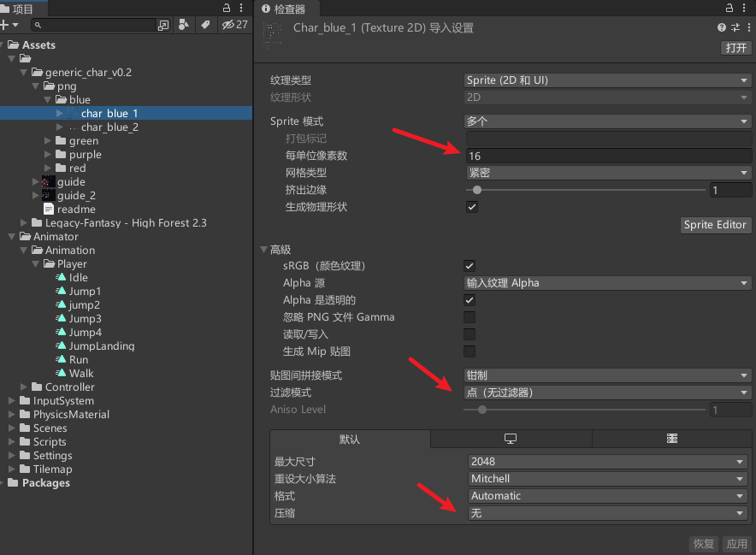Click the Sprite Editor button

point(716,225)
